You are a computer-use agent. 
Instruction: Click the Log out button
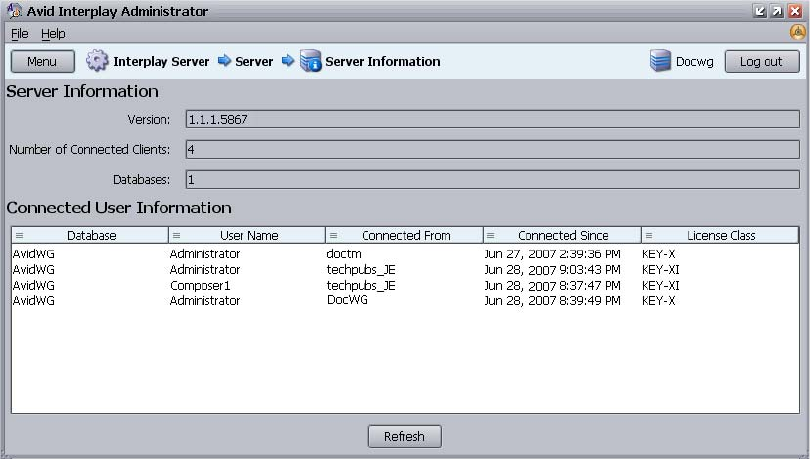tap(761, 61)
